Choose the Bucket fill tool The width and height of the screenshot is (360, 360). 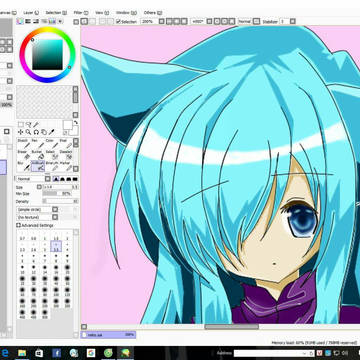tap(38, 155)
